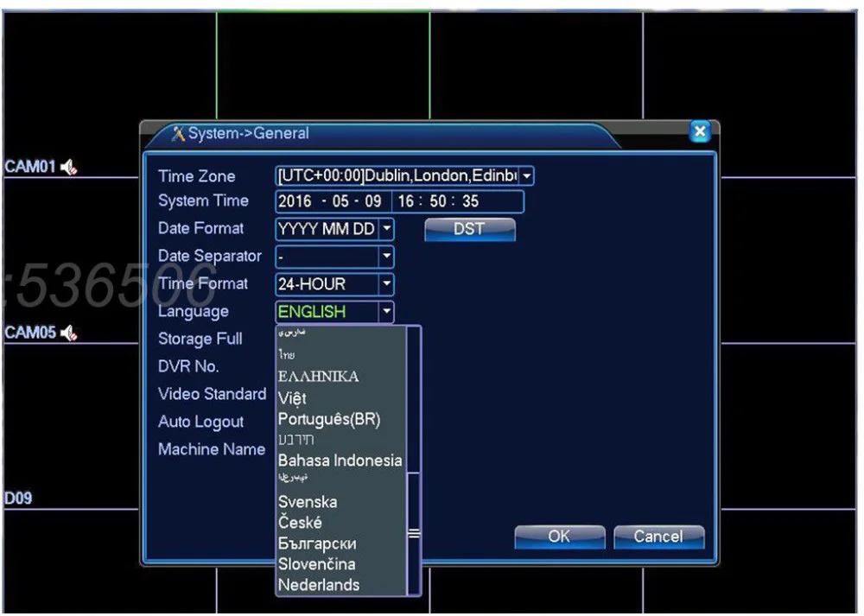Click the tools icon in dialog title
Screen dimensions: 864x616
[177, 133]
